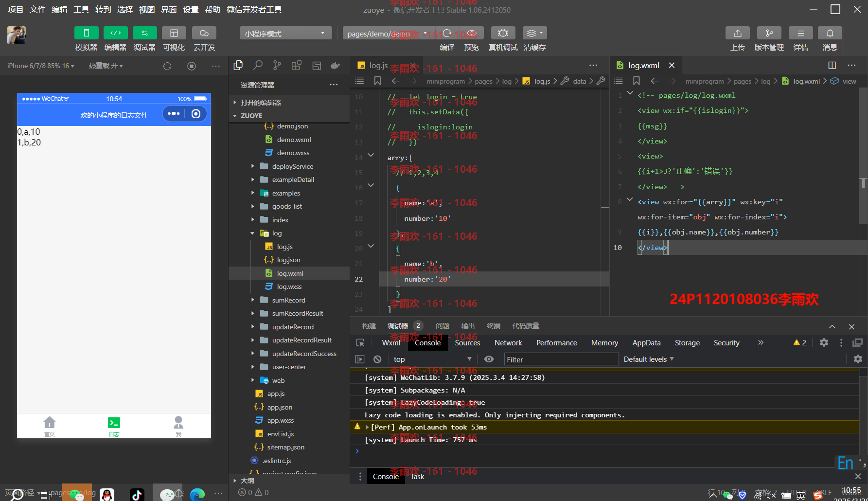Image resolution: width=868 pixels, height=501 pixels.
Task: Open debugger settings gear
Action: 824,342
